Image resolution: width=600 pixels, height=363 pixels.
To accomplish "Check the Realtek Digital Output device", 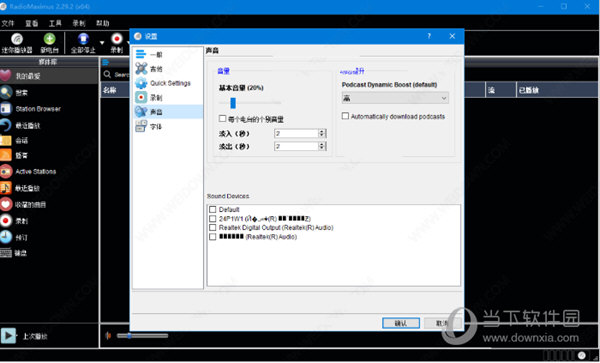I will (x=213, y=228).
